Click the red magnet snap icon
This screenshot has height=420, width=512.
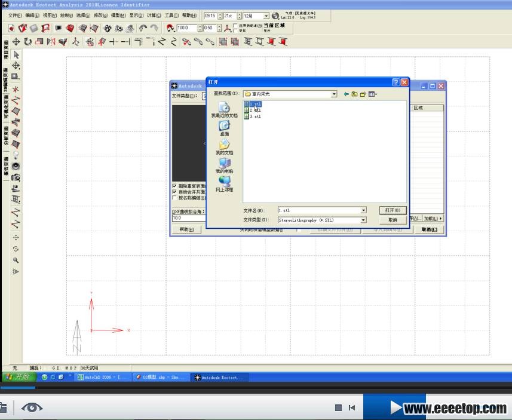[x=170, y=28]
